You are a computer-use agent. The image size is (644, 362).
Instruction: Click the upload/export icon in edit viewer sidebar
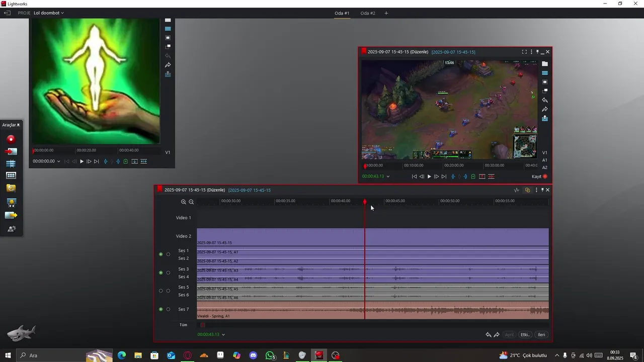(x=545, y=118)
